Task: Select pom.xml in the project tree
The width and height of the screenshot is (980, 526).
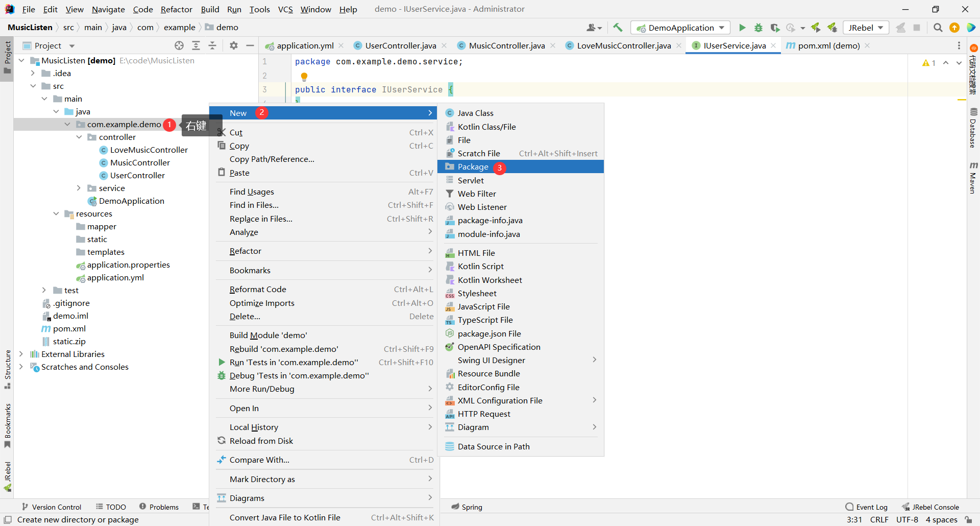Action: (x=69, y=328)
